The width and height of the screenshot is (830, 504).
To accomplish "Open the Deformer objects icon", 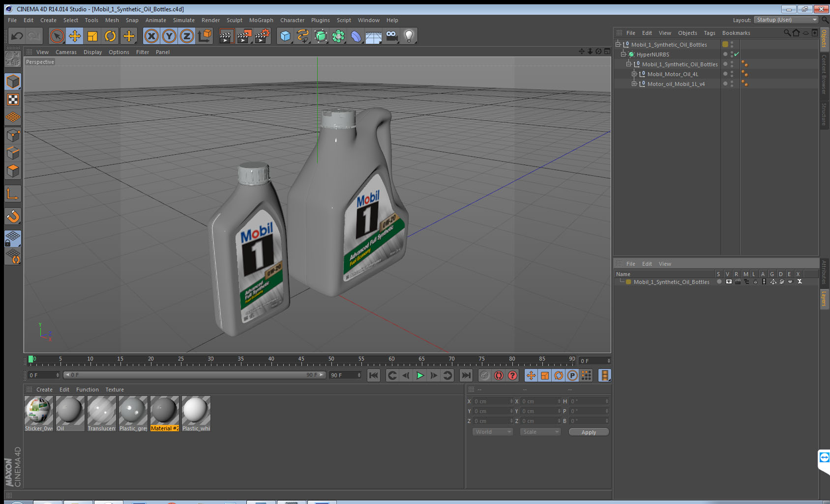I will tap(356, 36).
